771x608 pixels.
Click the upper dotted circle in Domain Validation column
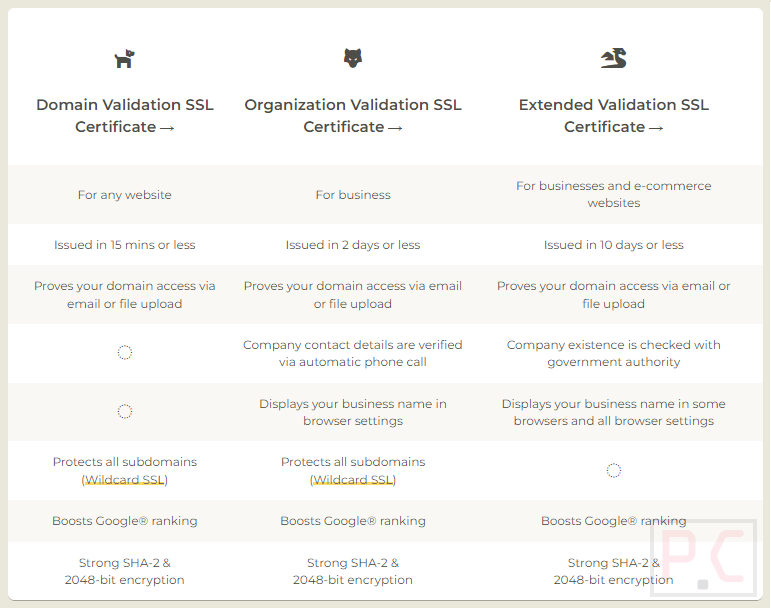tap(125, 353)
